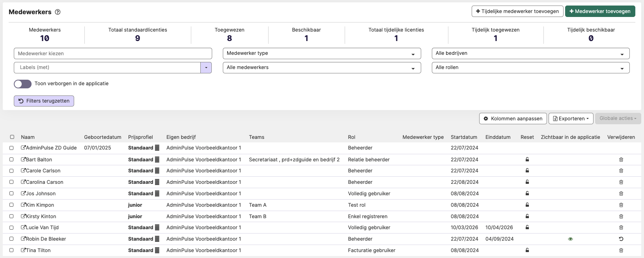Click 'Facturatie gebruiker' role of Tina Tilton
The image size is (644, 258).
click(x=371, y=250)
